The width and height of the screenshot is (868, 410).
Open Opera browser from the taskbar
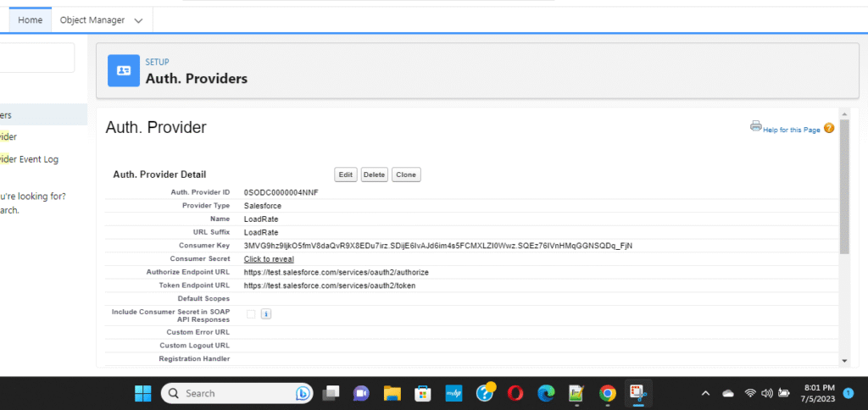515,393
